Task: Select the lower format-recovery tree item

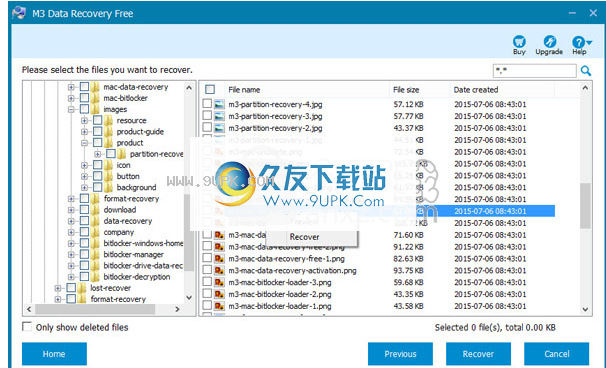Action: point(118,299)
